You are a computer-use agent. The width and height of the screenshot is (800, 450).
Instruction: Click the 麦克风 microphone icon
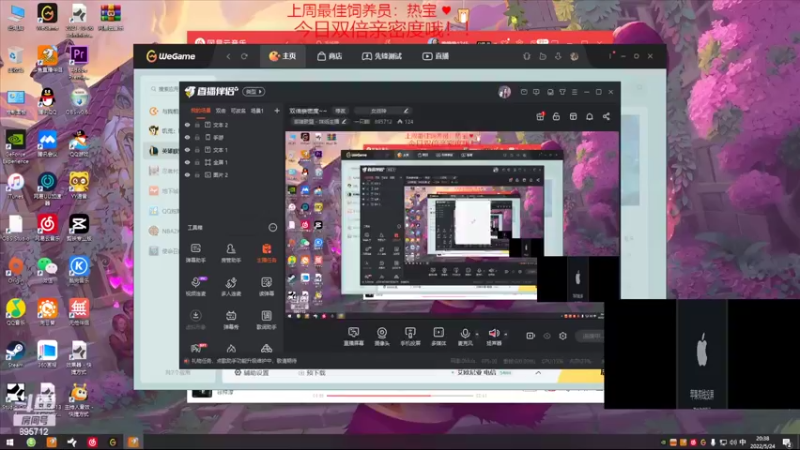[465, 336]
